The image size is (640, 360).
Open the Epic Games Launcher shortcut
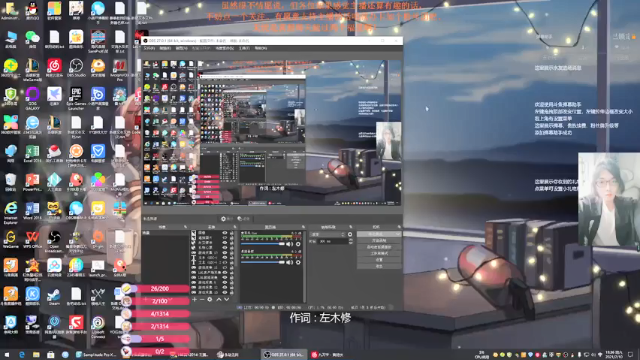coord(76,98)
